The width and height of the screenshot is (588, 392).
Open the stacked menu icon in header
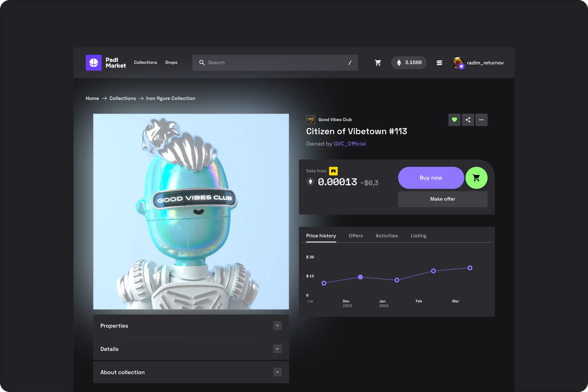click(439, 63)
